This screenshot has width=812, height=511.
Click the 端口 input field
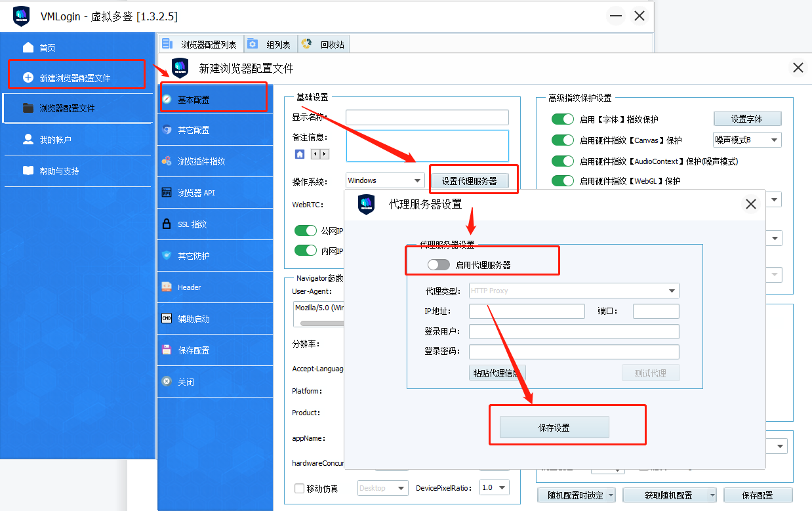656,312
